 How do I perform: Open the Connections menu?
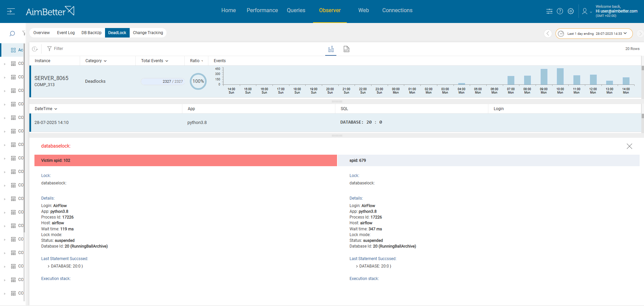397,10
